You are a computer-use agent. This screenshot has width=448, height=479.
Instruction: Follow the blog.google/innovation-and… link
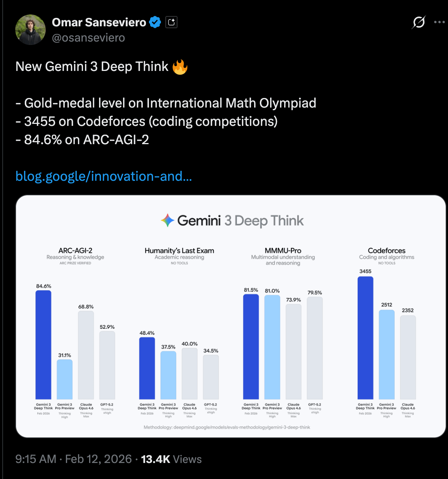coord(104,176)
